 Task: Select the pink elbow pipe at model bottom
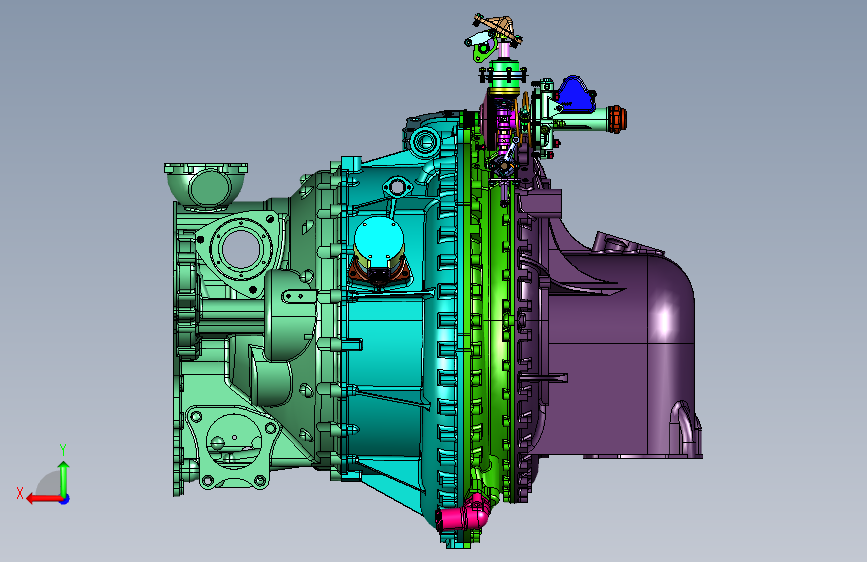tap(463, 516)
